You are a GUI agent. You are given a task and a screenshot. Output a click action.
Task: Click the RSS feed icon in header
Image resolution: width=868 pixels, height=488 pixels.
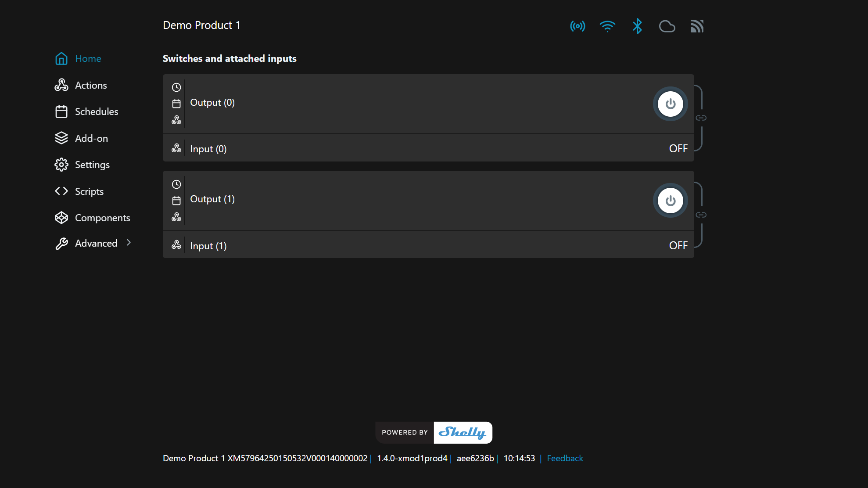[697, 26]
